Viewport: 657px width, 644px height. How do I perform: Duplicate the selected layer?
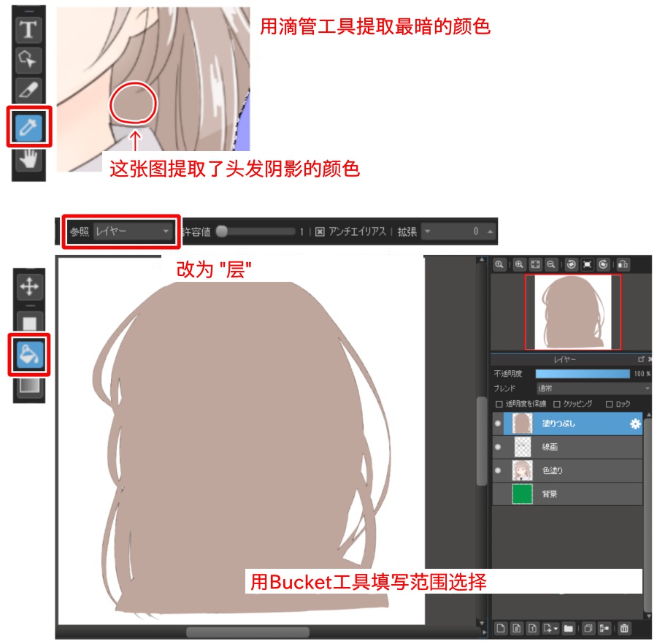(x=588, y=628)
